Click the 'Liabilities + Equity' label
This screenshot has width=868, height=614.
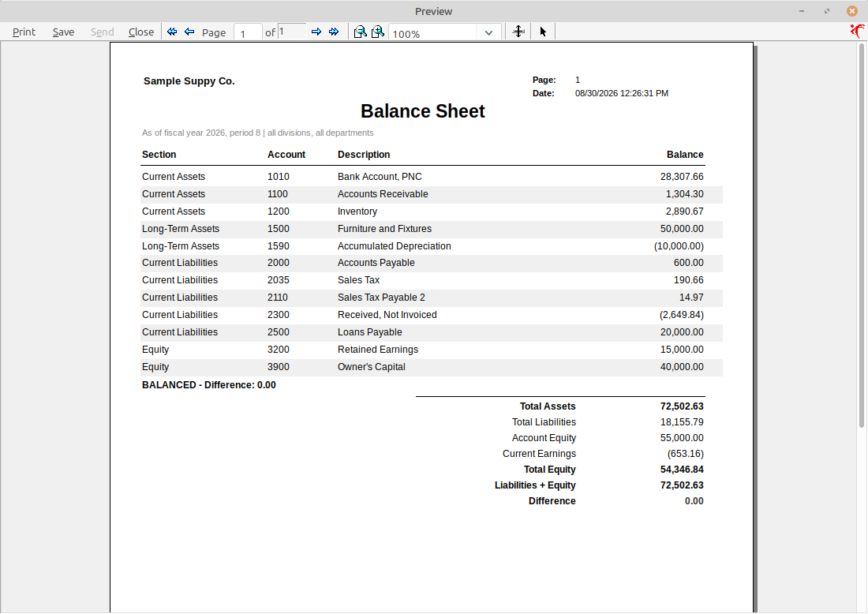535,485
